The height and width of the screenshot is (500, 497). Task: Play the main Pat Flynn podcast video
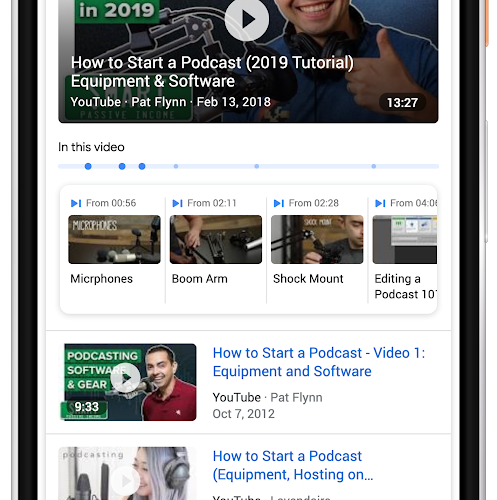pyautogui.click(x=247, y=19)
